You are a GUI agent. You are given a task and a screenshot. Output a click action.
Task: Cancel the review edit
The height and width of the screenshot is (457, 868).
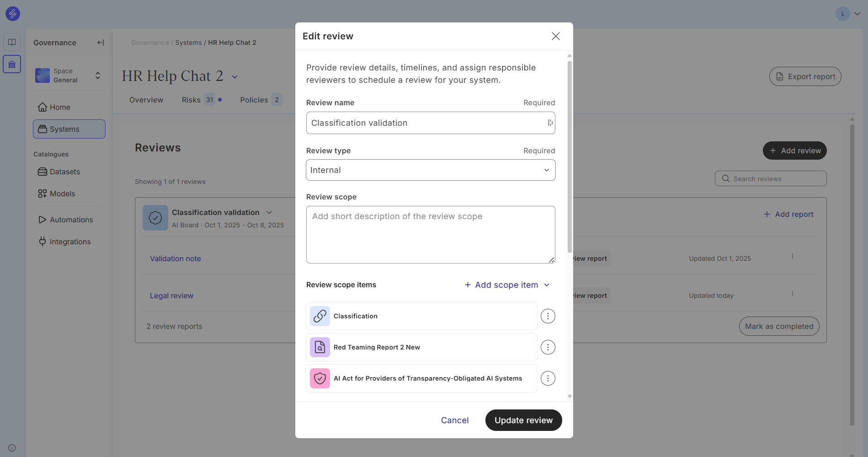pos(454,420)
